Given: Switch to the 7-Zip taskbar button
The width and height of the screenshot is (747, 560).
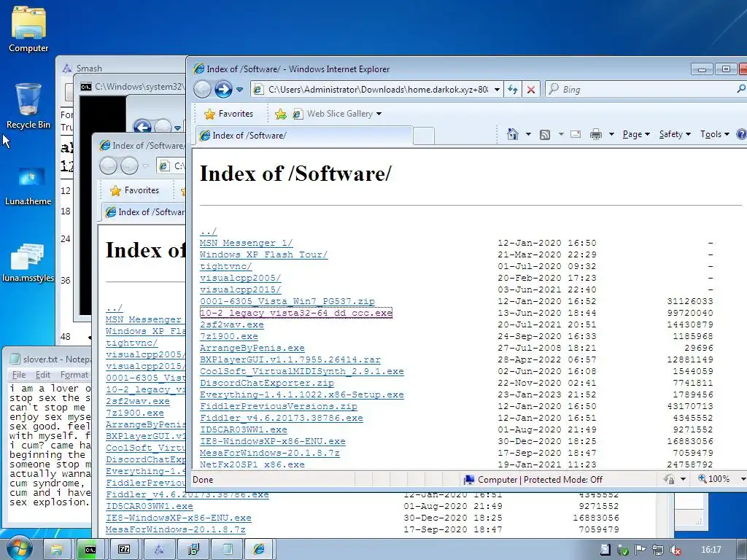Looking at the screenshot, I should [x=124, y=550].
